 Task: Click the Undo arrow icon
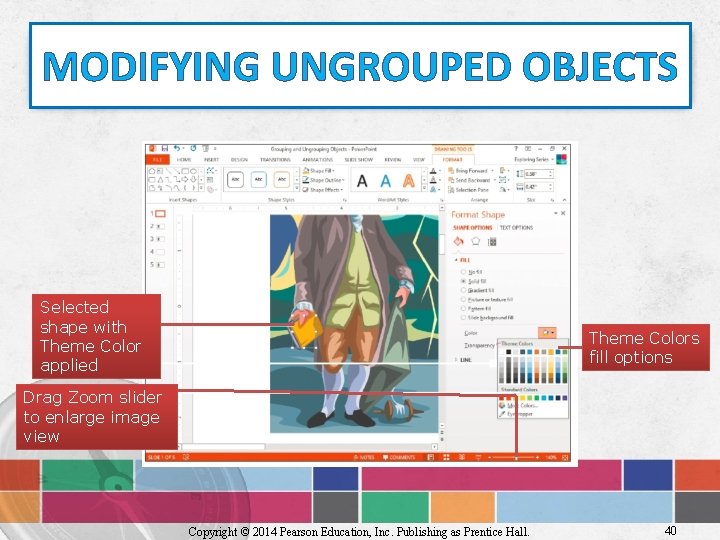tap(176, 149)
